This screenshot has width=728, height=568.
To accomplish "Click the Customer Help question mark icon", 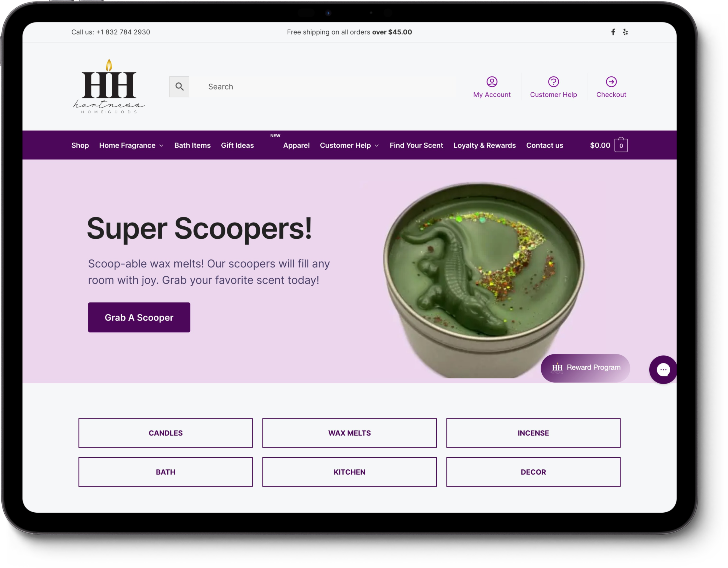I will (553, 82).
